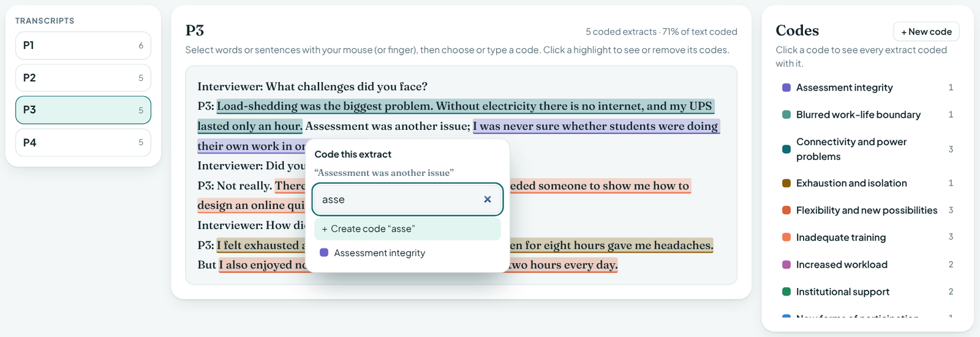
Task: Open the Increased workload code
Action: pyautogui.click(x=868, y=265)
